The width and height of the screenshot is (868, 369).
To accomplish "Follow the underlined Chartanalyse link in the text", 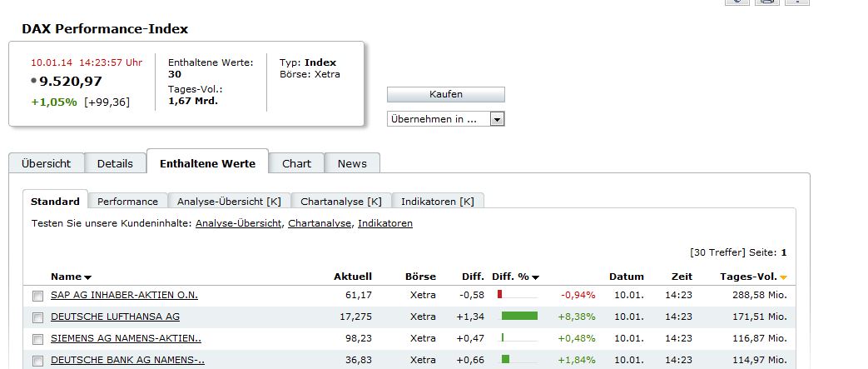I will click(320, 223).
